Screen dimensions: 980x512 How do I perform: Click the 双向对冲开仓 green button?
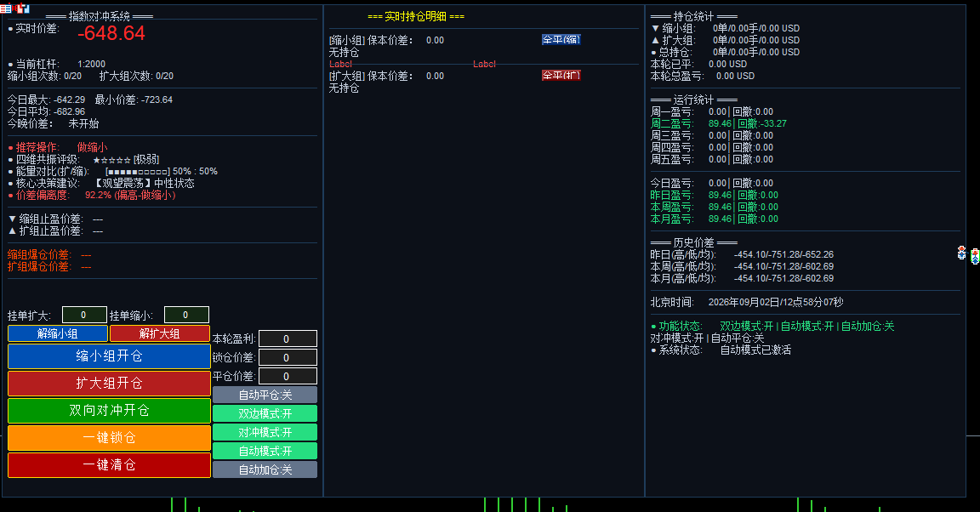coord(109,410)
